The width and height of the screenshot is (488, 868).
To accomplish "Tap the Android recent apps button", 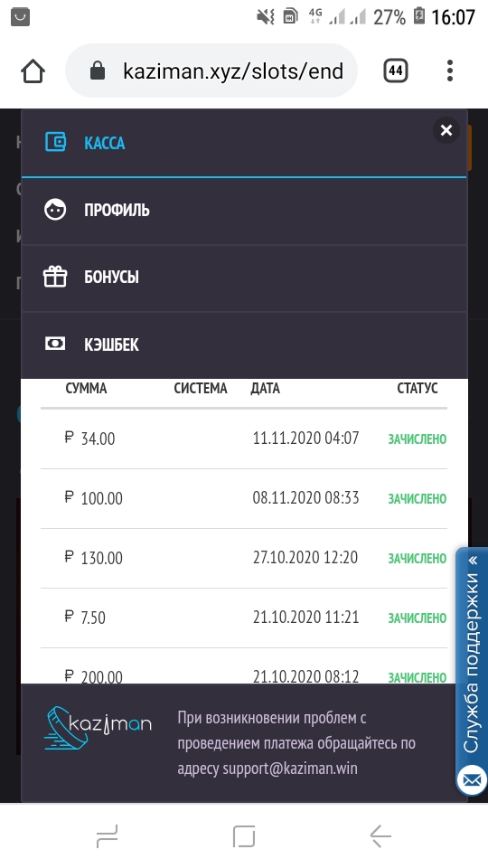I will pyautogui.click(x=108, y=835).
